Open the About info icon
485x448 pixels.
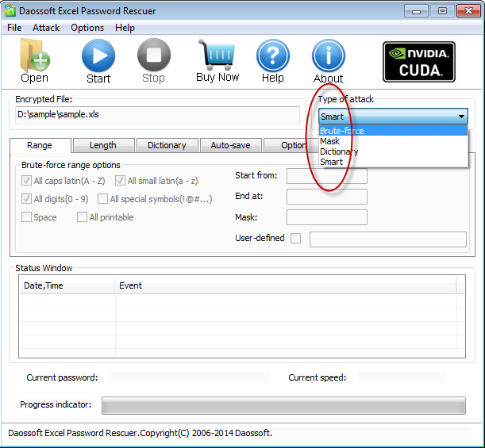tap(329, 56)
